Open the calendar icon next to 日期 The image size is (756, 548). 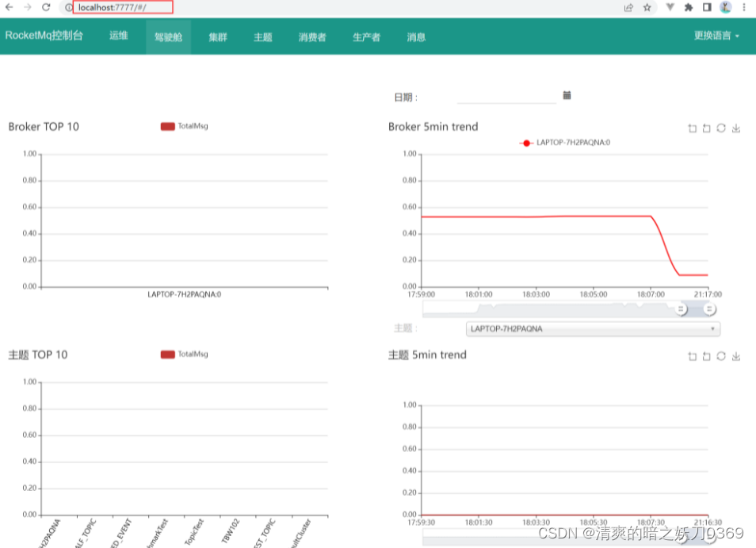567,94
